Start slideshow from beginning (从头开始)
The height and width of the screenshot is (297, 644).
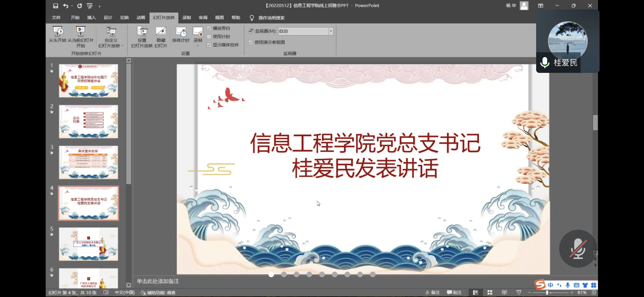coord(58,32)
